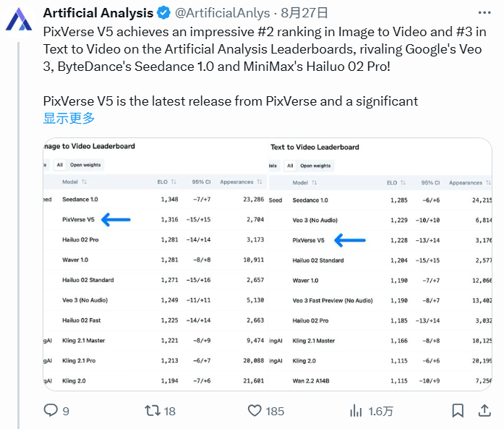This screenshot has width=504, height=429.
Task: Expand tweet with 显示更多 link
Action: pos(69,118)
